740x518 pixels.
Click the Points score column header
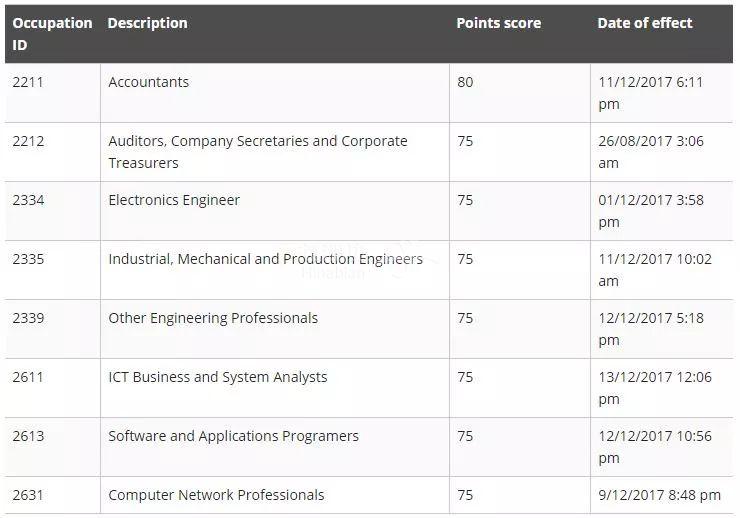coord(498,23)
